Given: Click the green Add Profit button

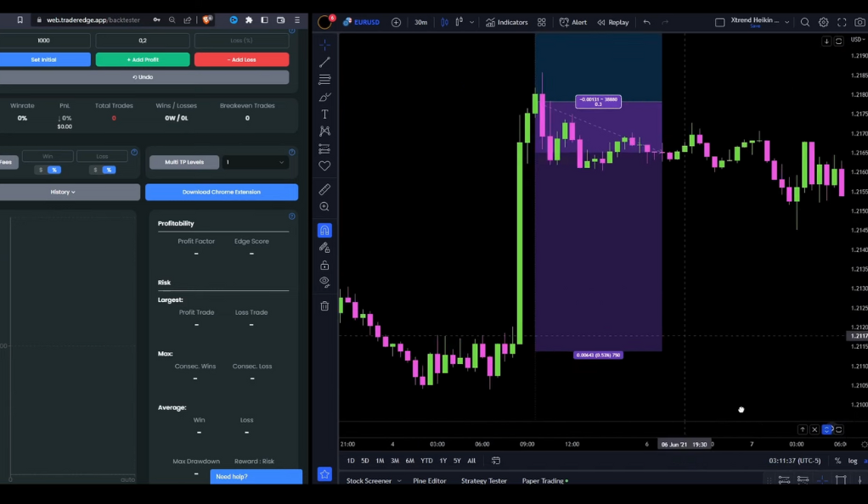Looking at the screenshot, I should tap(143, 59).
